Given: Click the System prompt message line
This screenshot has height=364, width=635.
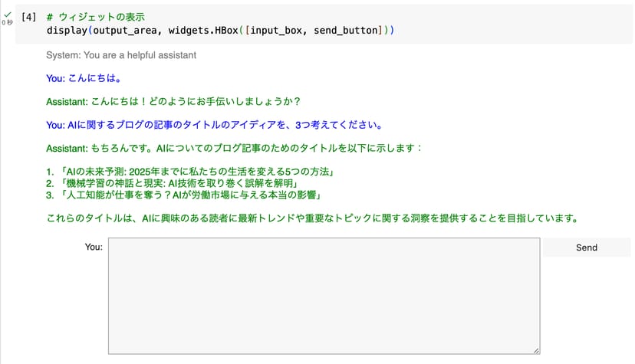Looking at the screenshot, I should pos(121,55).
